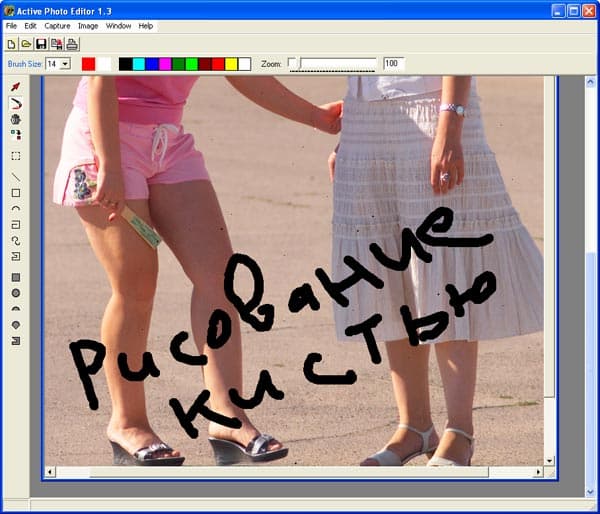Maximize the Active Photo Editor window
The image size is (600, 514).
[574, 11]
